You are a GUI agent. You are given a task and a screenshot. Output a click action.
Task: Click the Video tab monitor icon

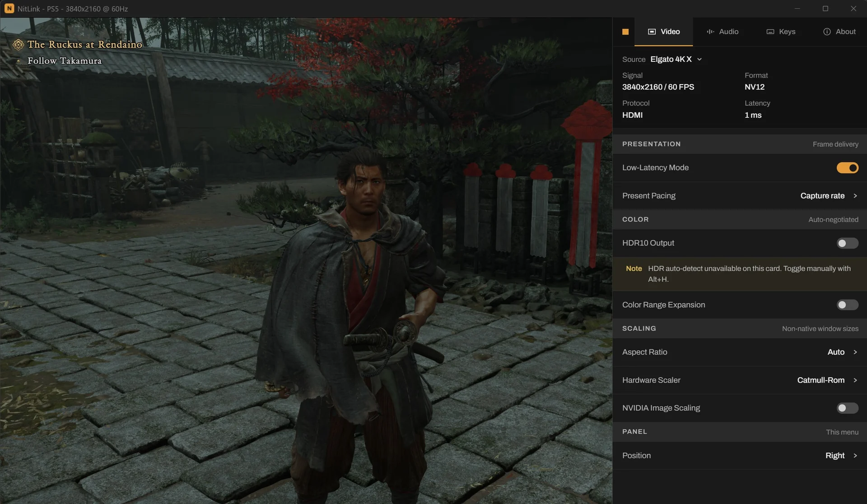coord(652,32)
